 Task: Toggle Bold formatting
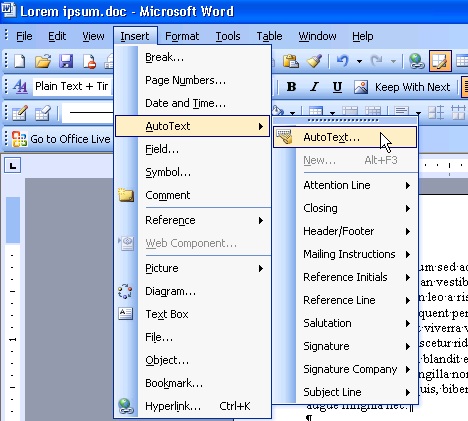click(291, 87)
